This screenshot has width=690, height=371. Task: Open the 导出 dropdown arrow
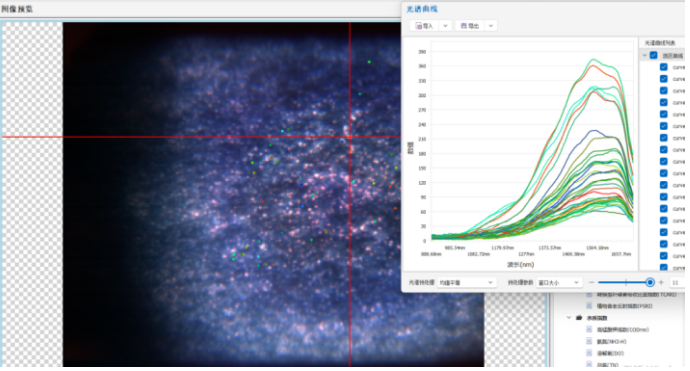(x=491, y=26)
